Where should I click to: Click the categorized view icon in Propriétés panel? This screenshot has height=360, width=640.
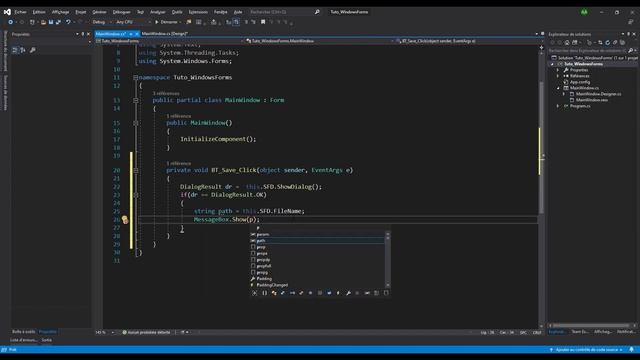point(15,50)
